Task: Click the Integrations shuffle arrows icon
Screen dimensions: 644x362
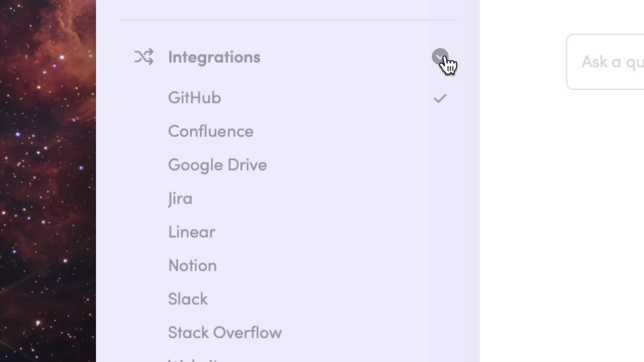Action: 144,57
